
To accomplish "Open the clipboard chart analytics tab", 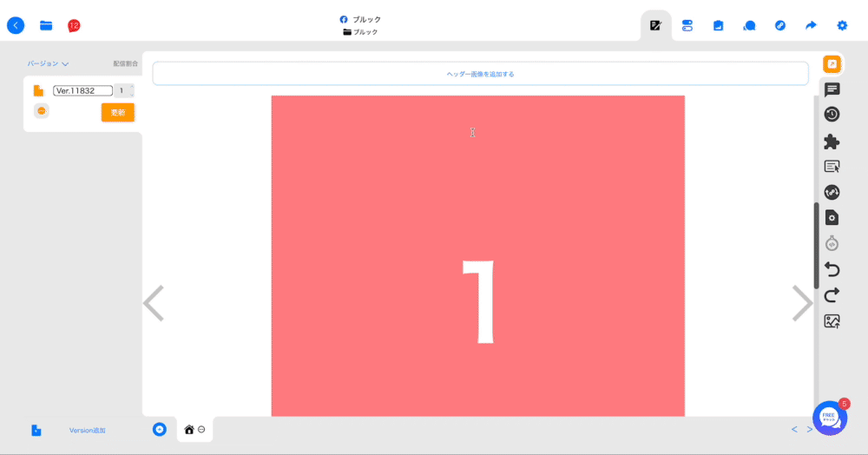I will 718,25.
